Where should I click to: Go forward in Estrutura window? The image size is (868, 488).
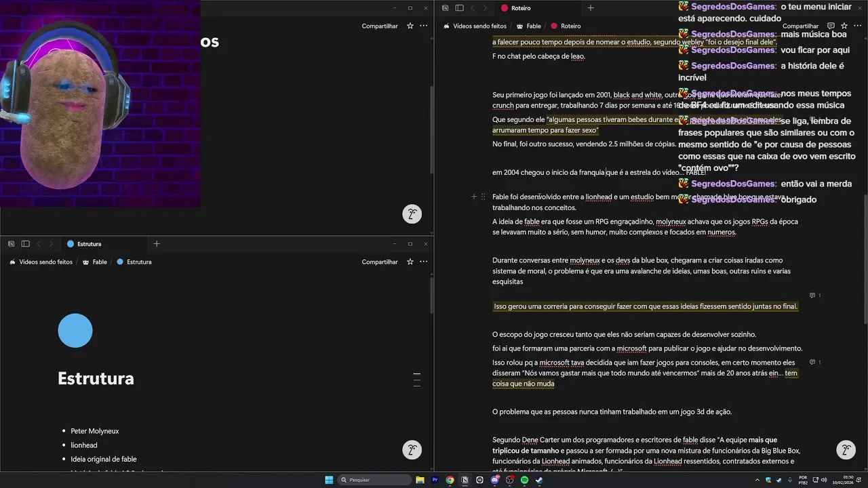coord(51,244)
